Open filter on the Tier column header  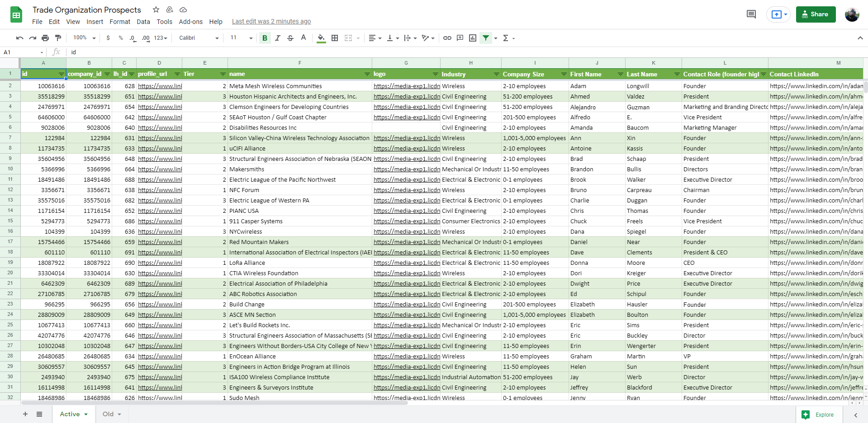pyautogui.click(x=223, y=74)
